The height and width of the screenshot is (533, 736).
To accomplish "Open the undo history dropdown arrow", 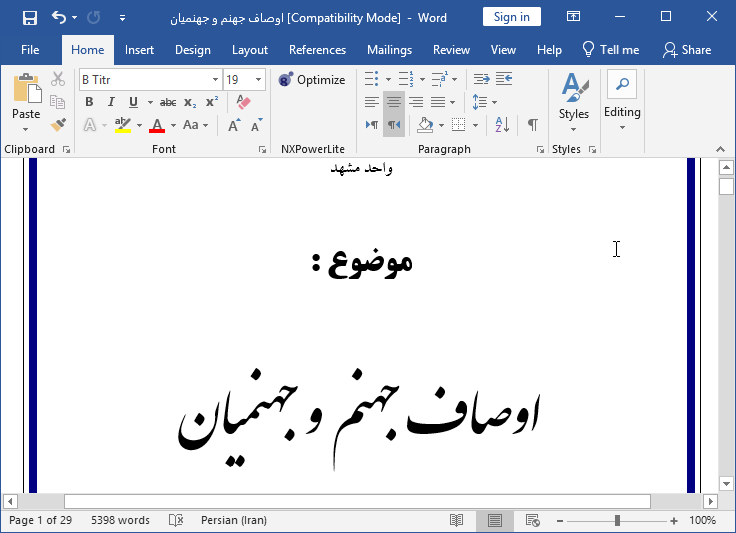I will 75,18.
